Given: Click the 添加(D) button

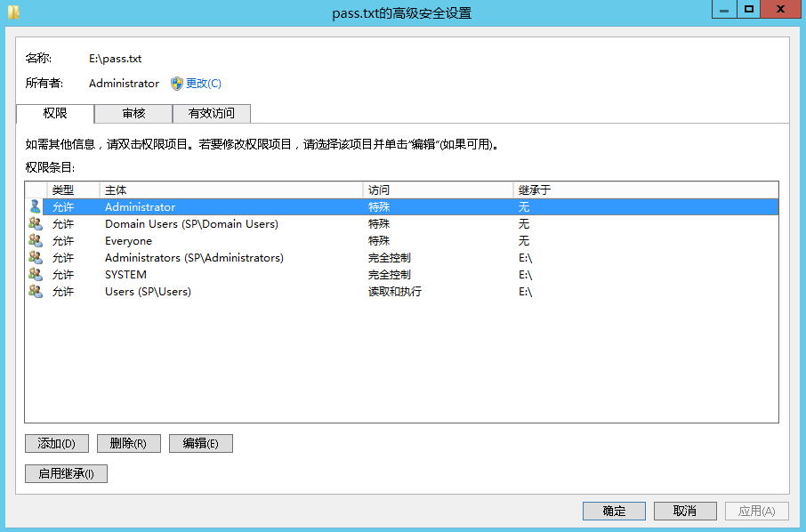Looking at the screenshot, I should click(56, 443).
